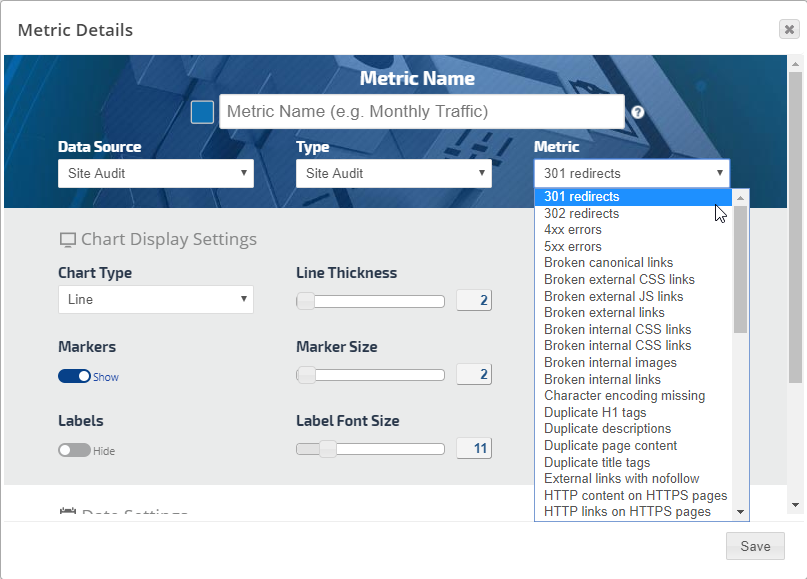
Task: Toggle the Markers Show switch
Action: [74, 376]
